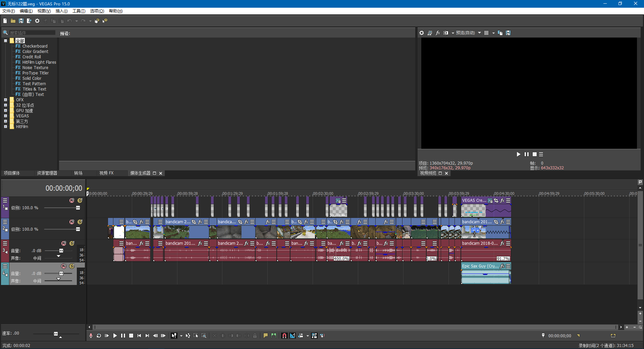
Task: Expand the HitFilm folder
Action: click(x=6, y=127)
